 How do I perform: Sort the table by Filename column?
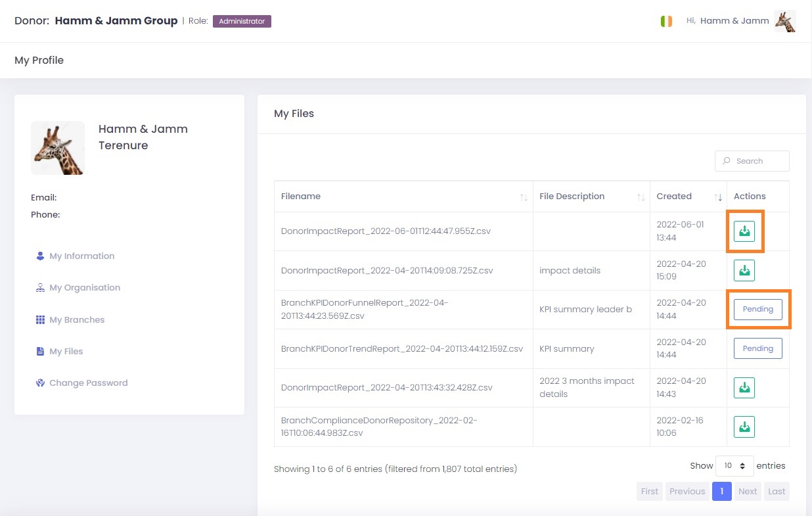click(x=403, y=197)
